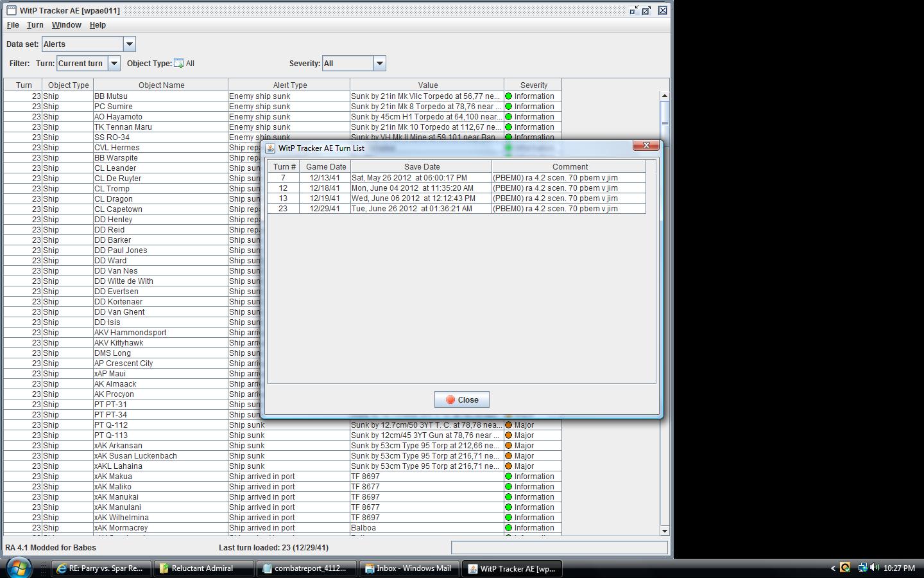
Task: Select the Balboa value cell
Action: (x=427, y=528)
